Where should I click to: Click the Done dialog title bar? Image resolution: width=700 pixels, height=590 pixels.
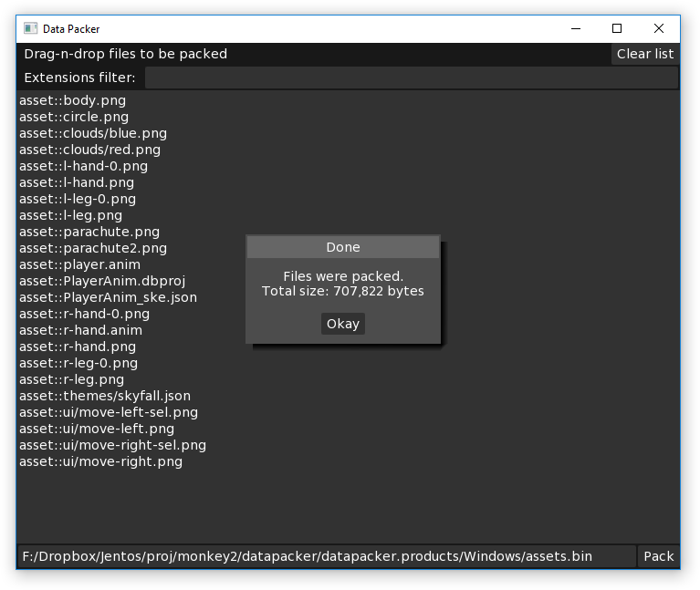342,247
